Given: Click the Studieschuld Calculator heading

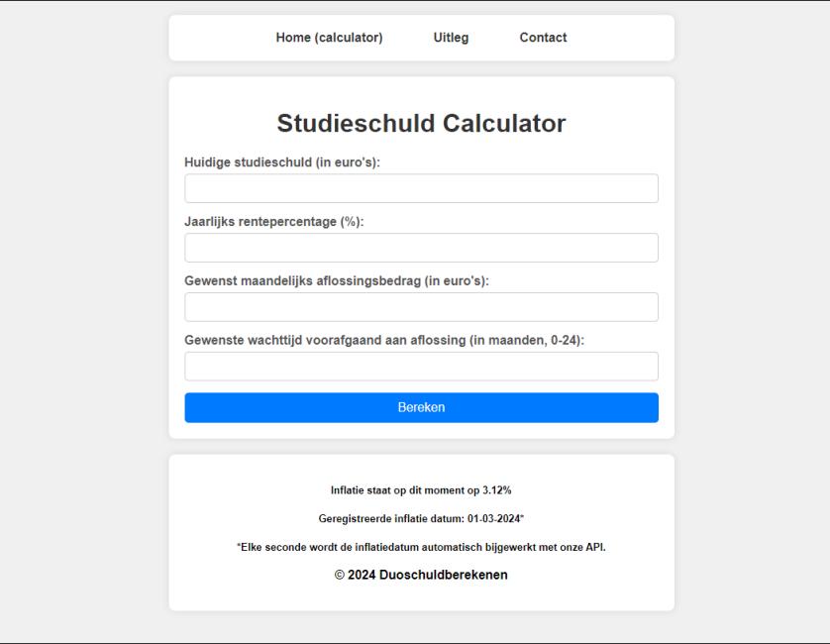Looking at the screenshot, I should click(x=421, y=124).
